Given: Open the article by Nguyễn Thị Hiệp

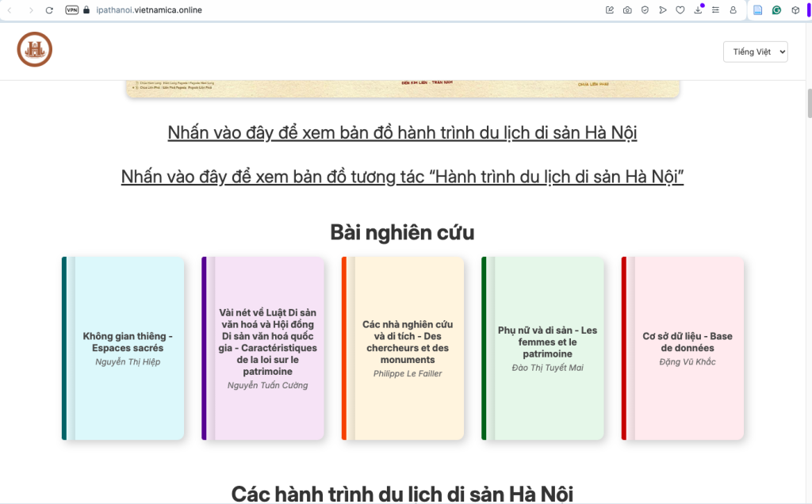Looking at the screenshot, I should [122, 347].
